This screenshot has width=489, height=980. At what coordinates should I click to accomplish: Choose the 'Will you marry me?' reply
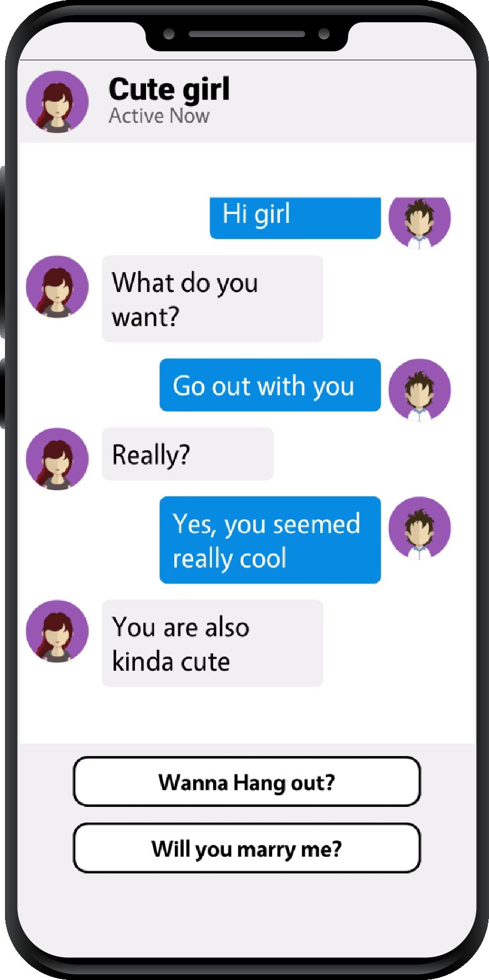tap(247, 848)
